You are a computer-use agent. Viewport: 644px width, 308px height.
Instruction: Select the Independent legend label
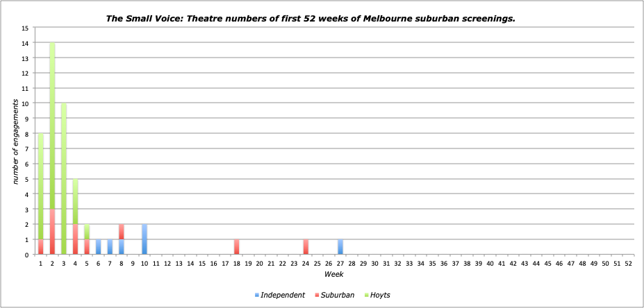[283, 295]
